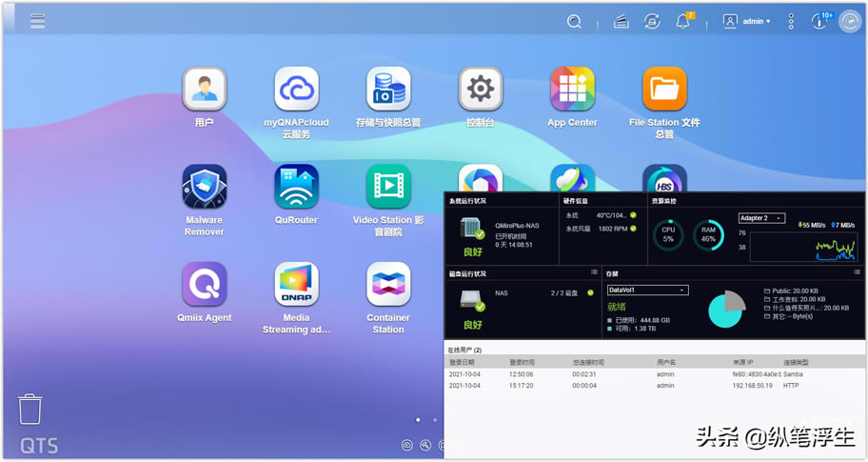Image resolution: width=868 pixels, height=462 pixels.
Task: Open the helper utility icon in bottom bar
Action: (x=425, y=445)
